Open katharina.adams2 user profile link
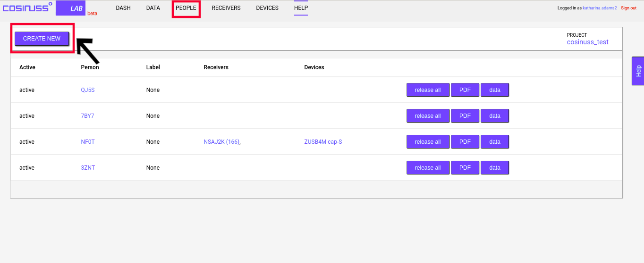The image size is (644, 263). click(x=600, y=8)
